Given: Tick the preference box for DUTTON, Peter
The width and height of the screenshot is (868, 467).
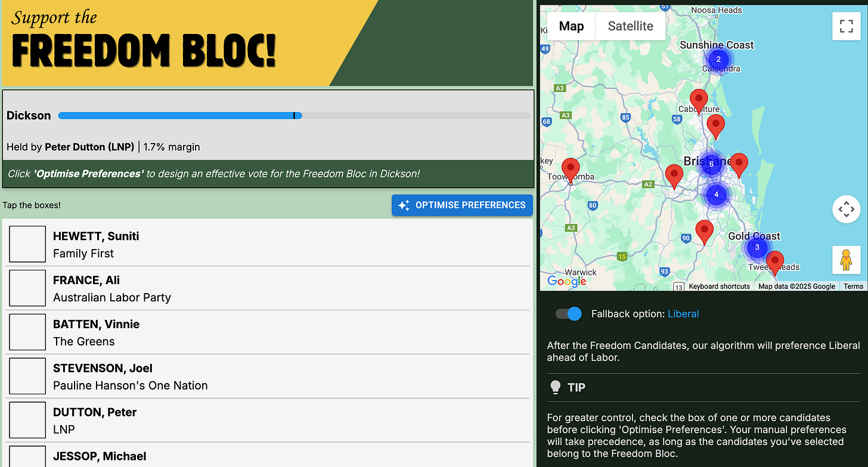Looking at the screenshot, I should pyautogui.click(x=27, y=421).
